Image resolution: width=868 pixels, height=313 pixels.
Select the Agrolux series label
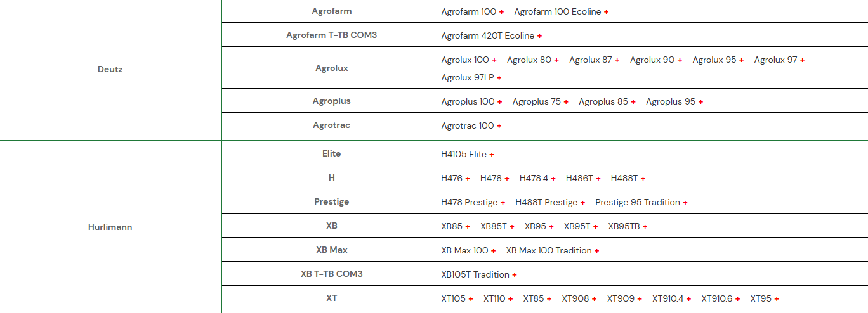click(332, 68)
